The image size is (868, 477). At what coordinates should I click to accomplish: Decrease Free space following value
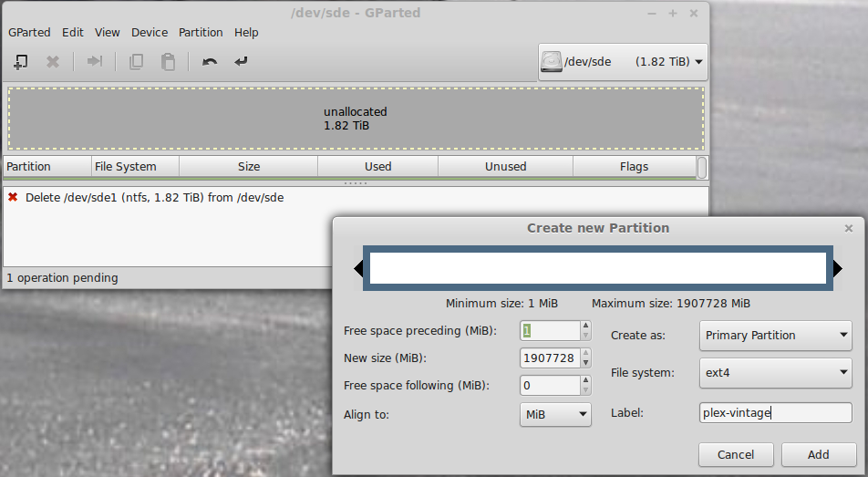585,390
